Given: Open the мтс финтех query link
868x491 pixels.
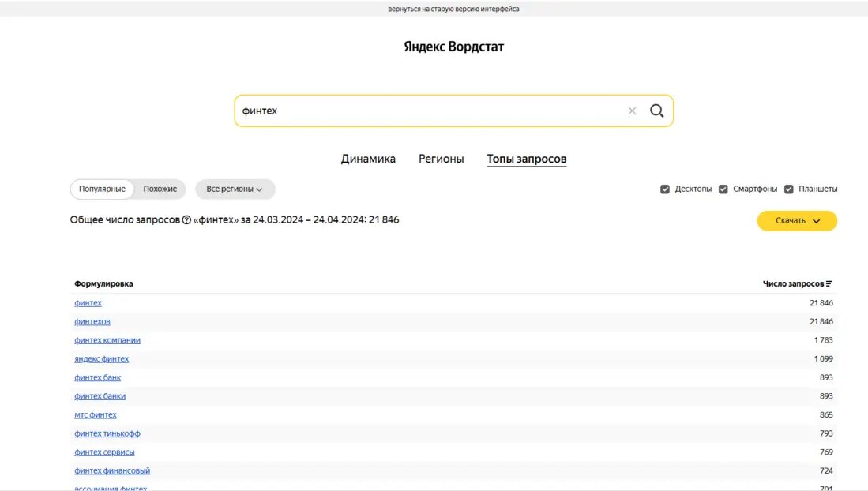Looking at the screenshot, I should pyautogui.click(x=96, y=414).
